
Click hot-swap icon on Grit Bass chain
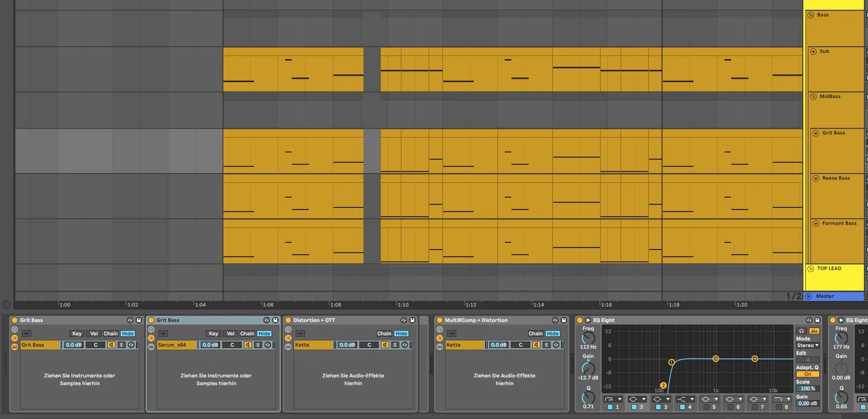pyautogui.click(x=131, y=345)
